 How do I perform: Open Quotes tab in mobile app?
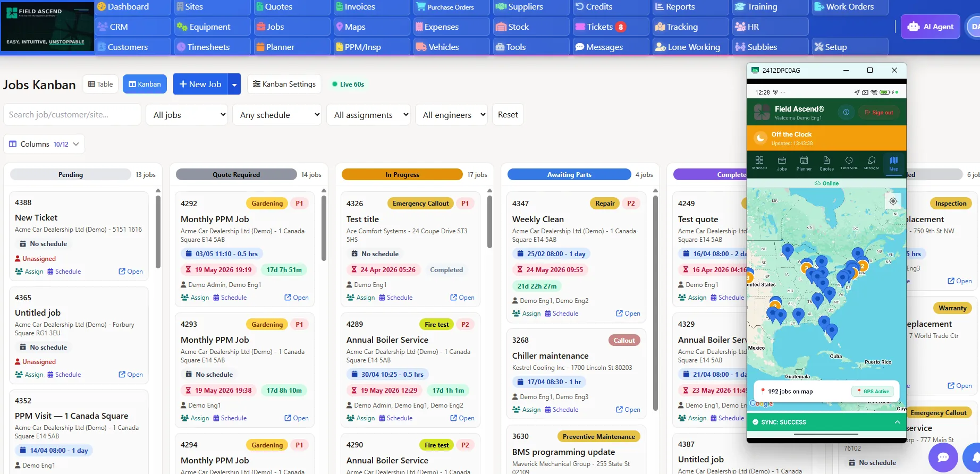826,163
